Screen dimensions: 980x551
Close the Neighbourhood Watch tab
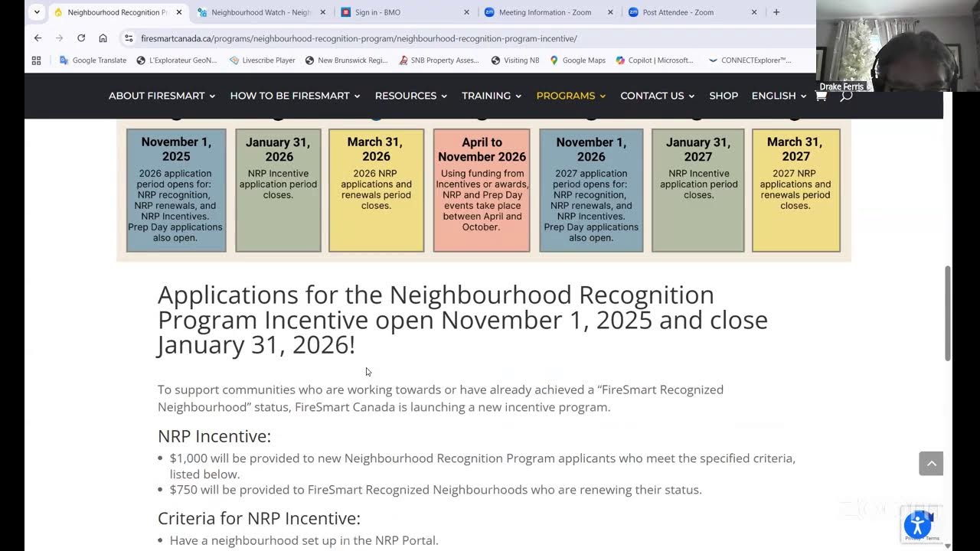click(x=322, y=12)
